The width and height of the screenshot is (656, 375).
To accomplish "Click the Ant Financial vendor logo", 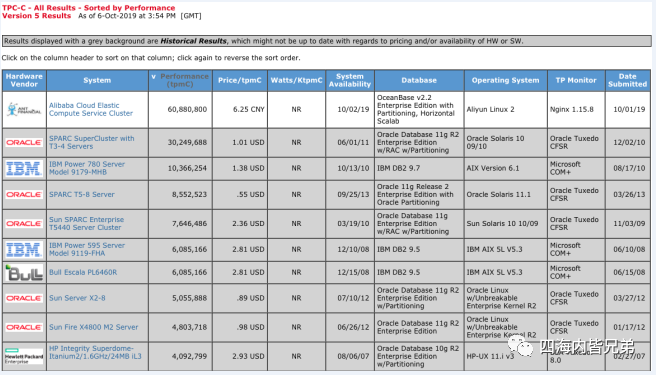I will [24, 110].
